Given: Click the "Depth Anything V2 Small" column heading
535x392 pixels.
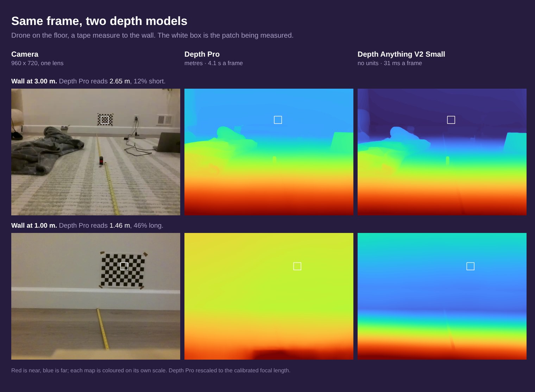Looking at the screenshot, I should pyautogui.click(x=401, y=54).
